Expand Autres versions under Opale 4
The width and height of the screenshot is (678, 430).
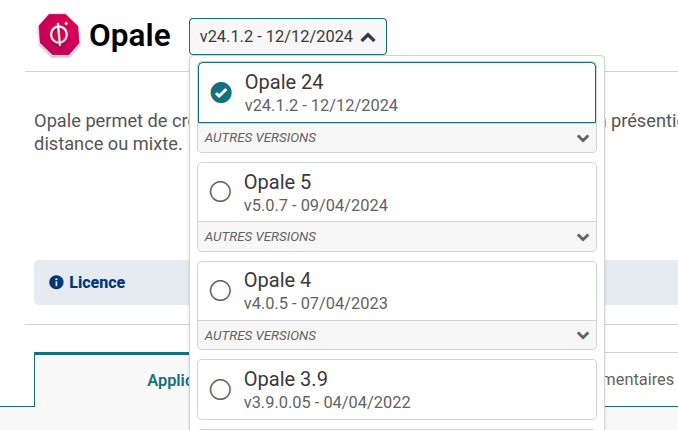point(397,335)
